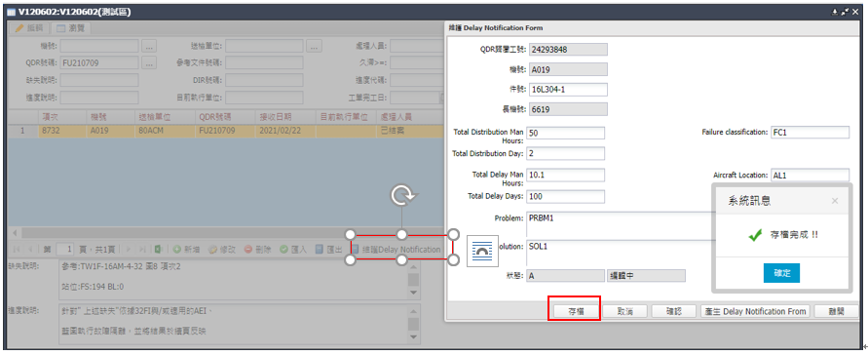868x355 pixels.
Task: Click the DIR號碼 search field
Action: (264, 80)
